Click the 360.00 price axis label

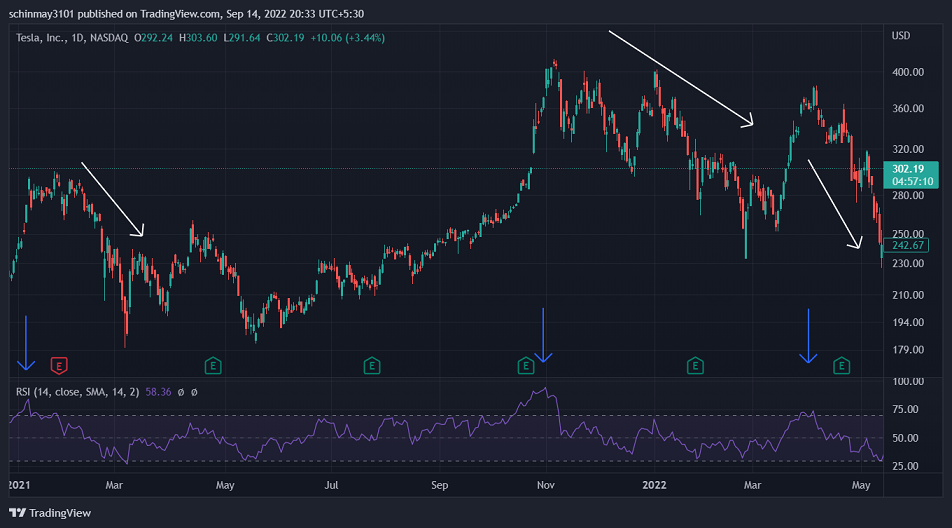pos(908,109)
